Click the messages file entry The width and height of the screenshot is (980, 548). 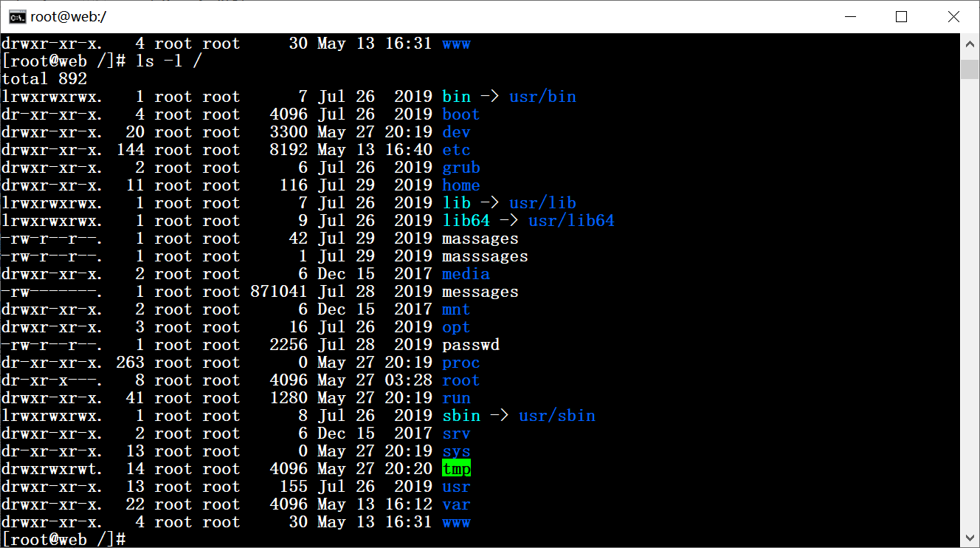point(480,291)
